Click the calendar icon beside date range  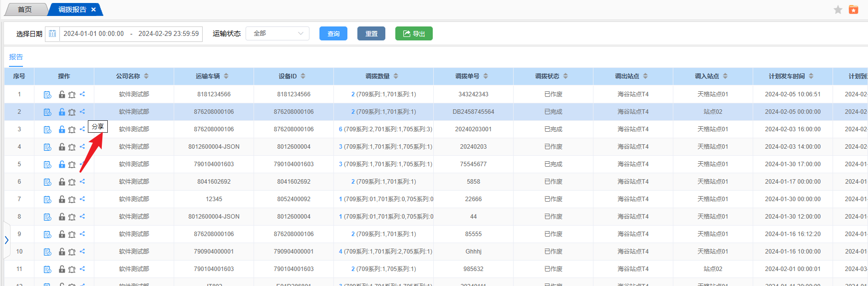(x=52, y=34)
